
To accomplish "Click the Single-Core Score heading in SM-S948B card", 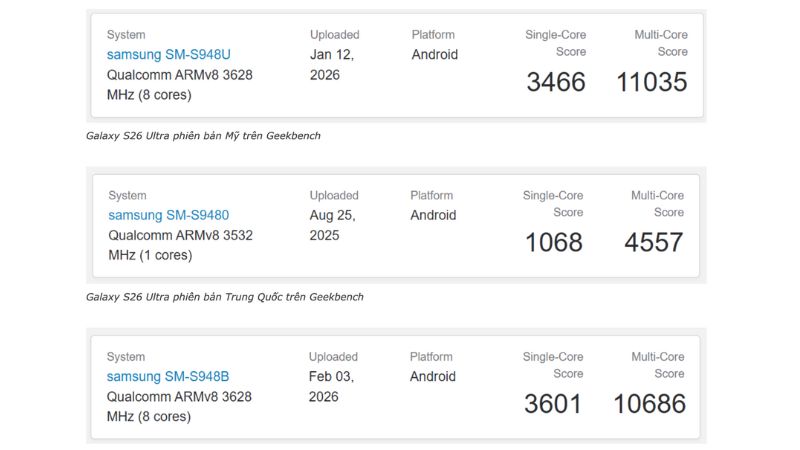I will pyautogui.click(x=553, y=365).
